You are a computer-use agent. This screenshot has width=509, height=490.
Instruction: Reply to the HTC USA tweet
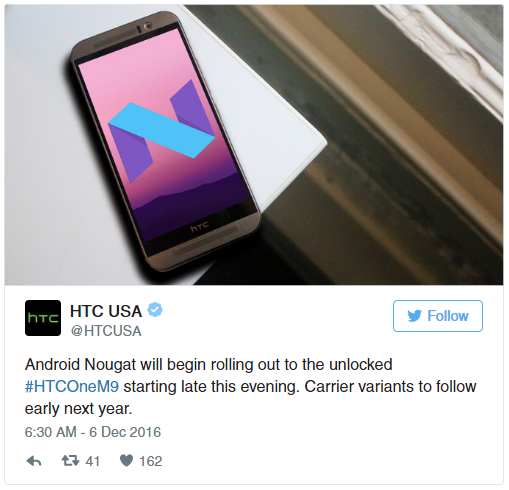[x=34, y=461]
